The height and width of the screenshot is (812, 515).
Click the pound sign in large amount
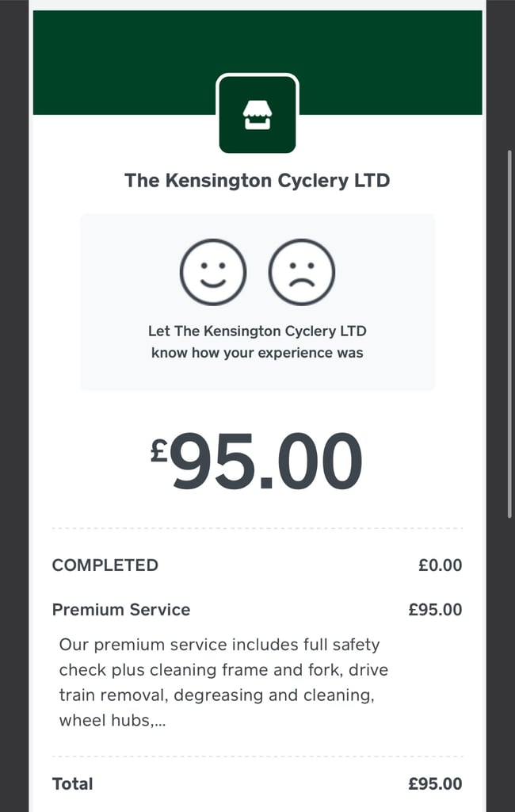(159, 450)
